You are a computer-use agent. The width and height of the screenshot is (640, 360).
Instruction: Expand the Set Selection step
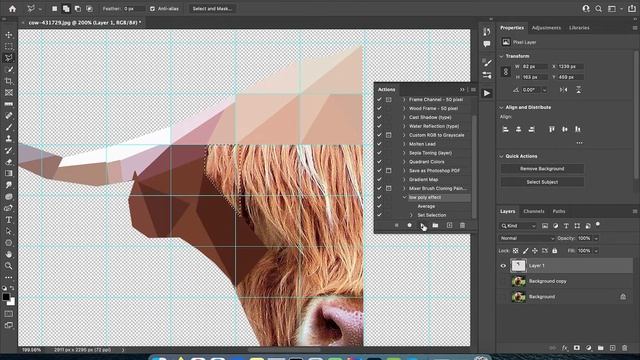coord(411,215)
